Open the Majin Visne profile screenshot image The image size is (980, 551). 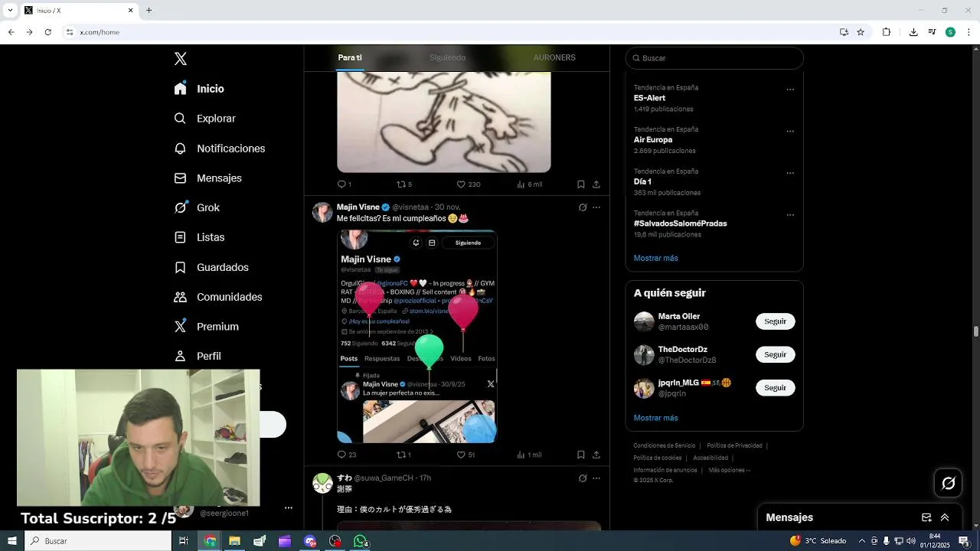417,336
